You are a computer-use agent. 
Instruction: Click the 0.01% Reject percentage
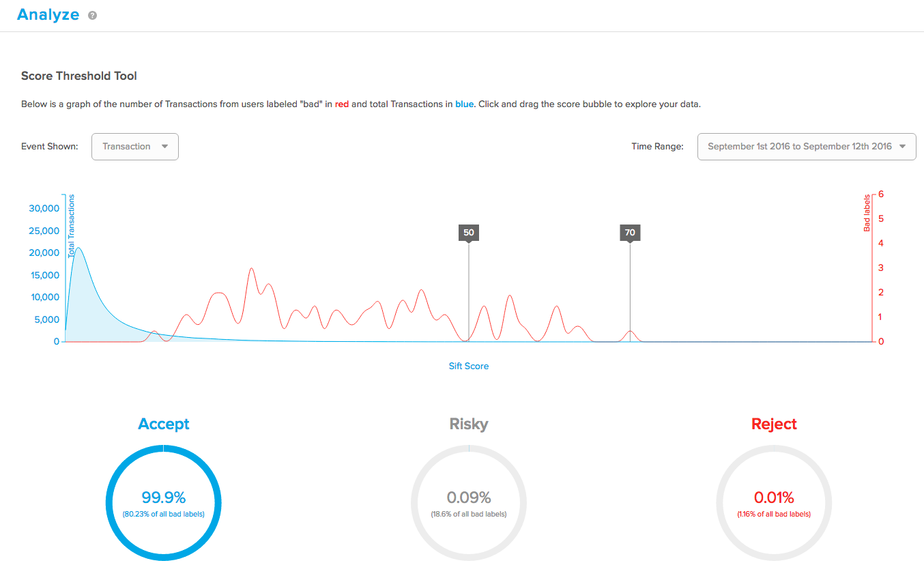pyautogui.click(x=774, y=497)
